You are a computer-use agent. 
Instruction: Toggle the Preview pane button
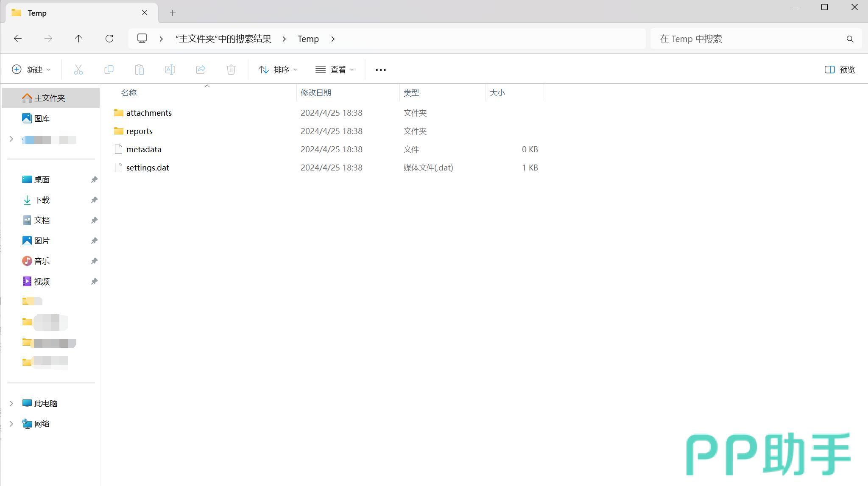[x=840, y=70]
